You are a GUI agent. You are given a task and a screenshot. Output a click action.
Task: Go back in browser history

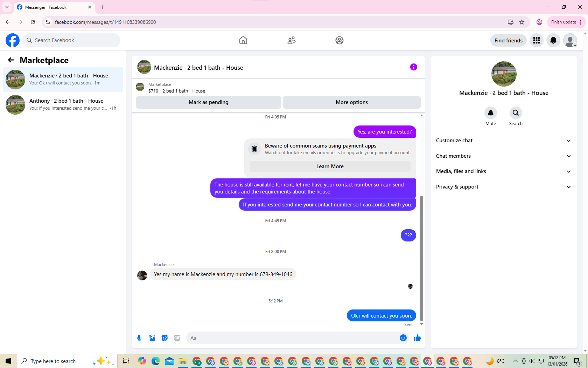point(8,22)
